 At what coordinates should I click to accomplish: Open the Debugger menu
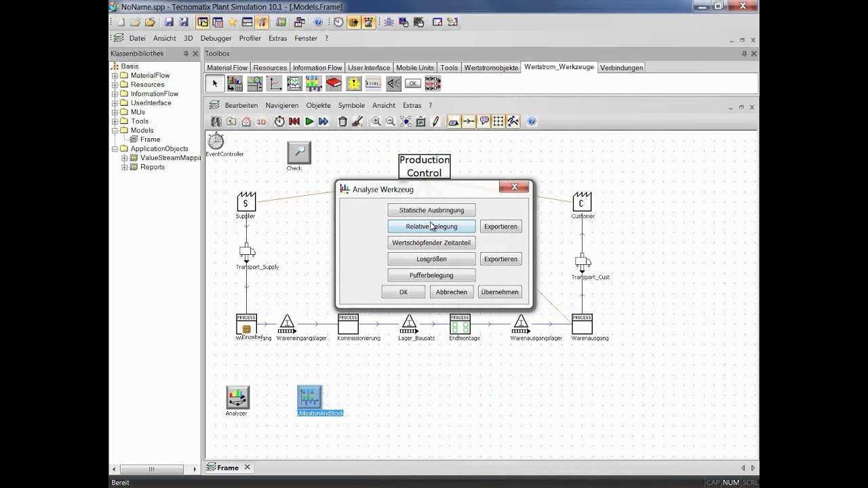216,39
